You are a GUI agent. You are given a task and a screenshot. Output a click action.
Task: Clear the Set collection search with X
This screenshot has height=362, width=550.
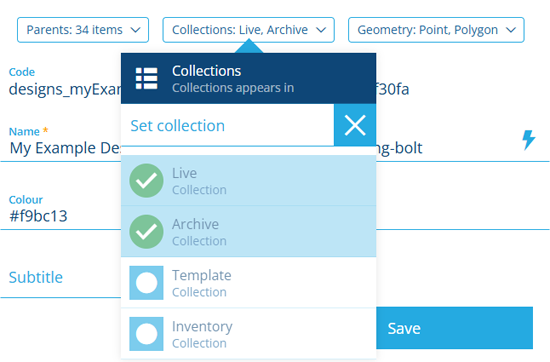coord(355,125)
